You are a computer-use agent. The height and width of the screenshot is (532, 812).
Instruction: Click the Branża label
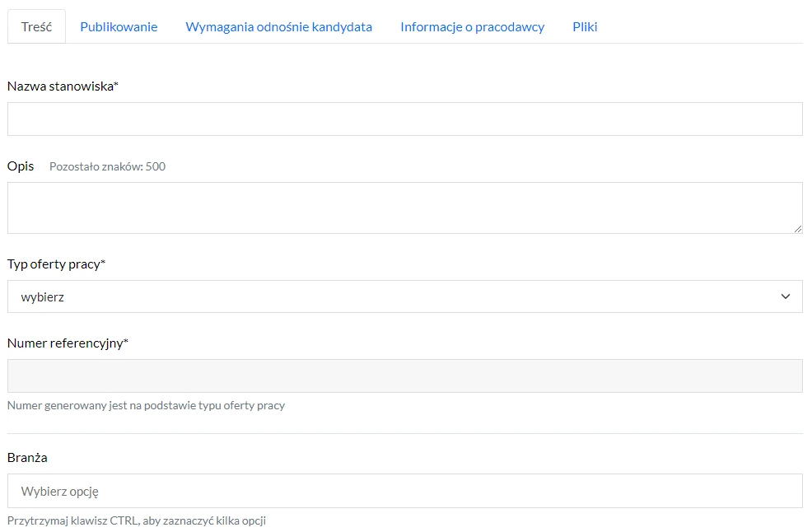click(x=27, y=457)
